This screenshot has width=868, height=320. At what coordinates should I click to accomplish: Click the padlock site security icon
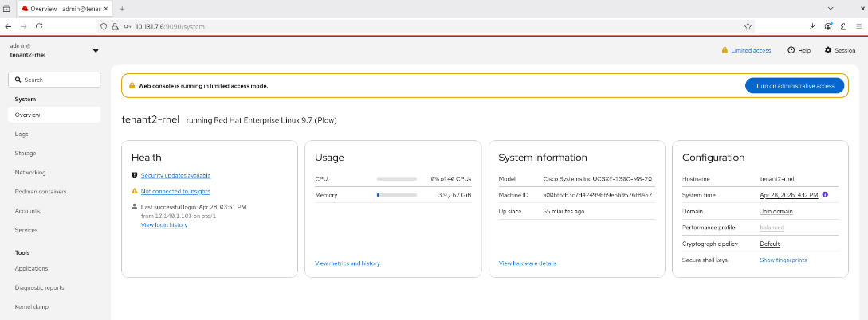pos(115,26)
